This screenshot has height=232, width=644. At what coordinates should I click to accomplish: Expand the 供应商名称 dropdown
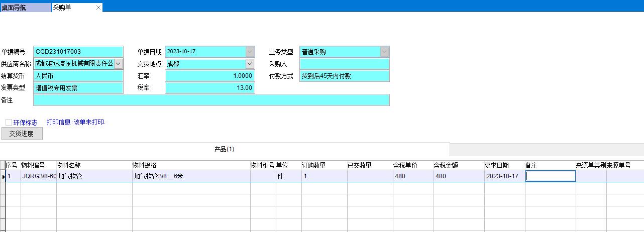[x=119, y=64]
